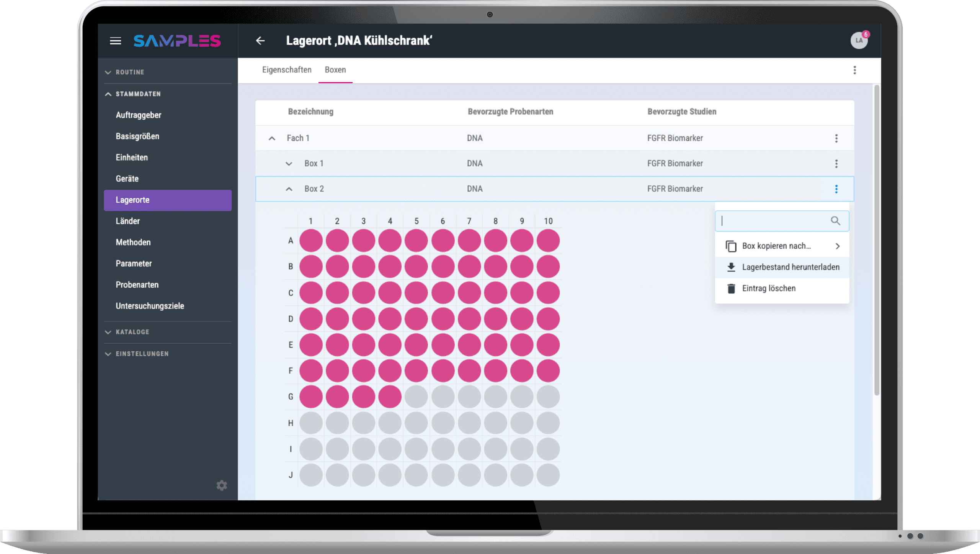Image resolution: width=980 pixels, height=554 pixels.
Task: Open page options three-dot menu beside tabs
Action: [854, 70]
